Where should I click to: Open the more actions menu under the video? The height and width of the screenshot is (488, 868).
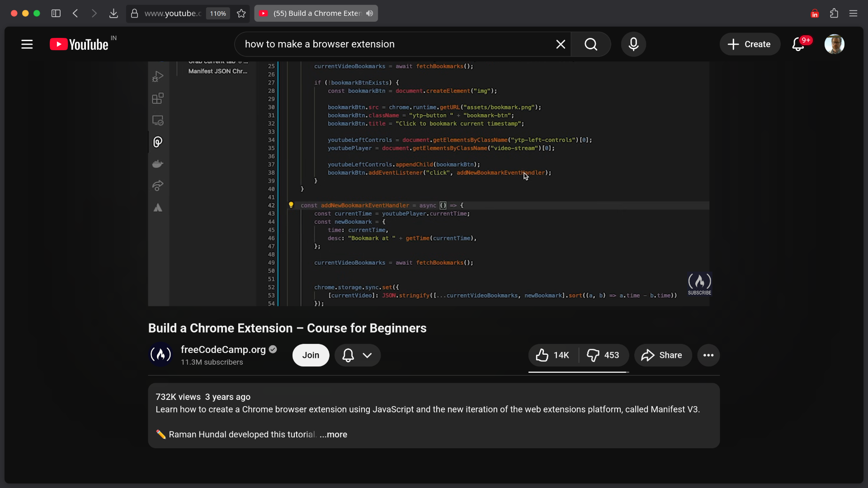(x=708, y=355)
